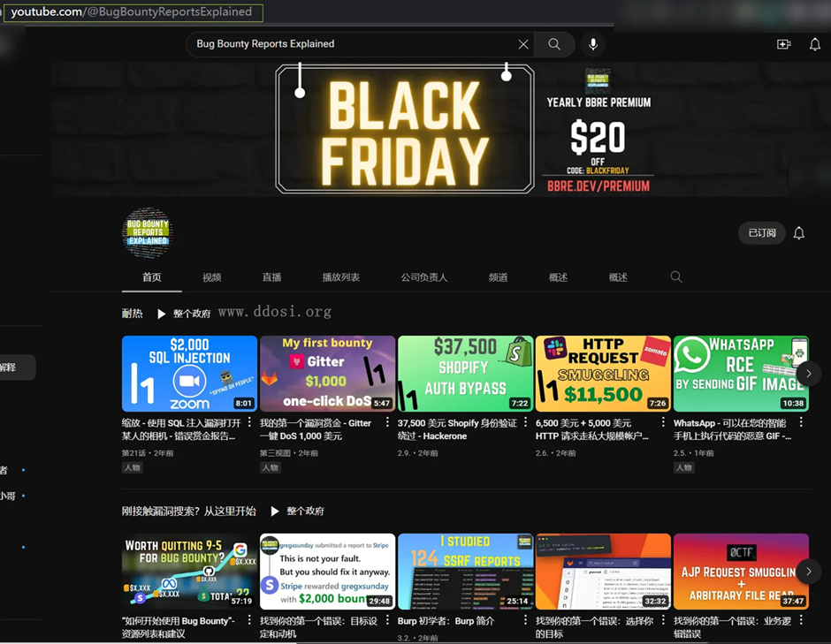This screenshot has width=831, height=644.
Task: Click 刚接触漏洞搜索？从这里开始 section heading
Action: pos(188,511)
